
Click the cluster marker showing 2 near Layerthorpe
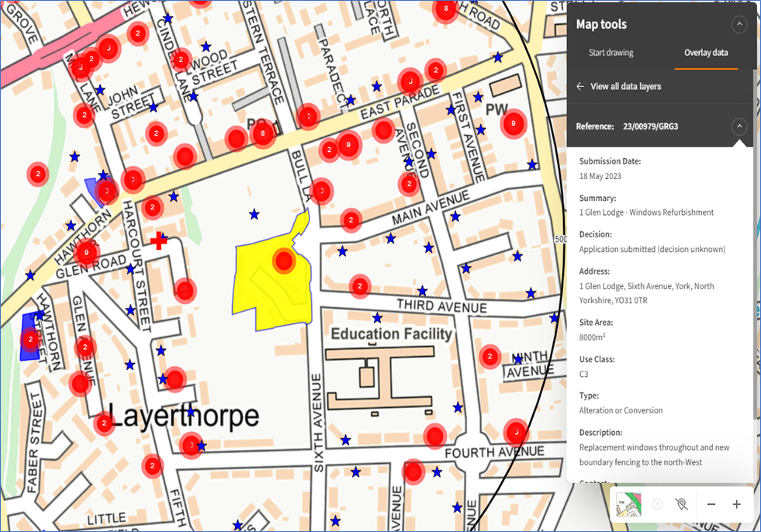pyautogui.click(x=103, y=423)
